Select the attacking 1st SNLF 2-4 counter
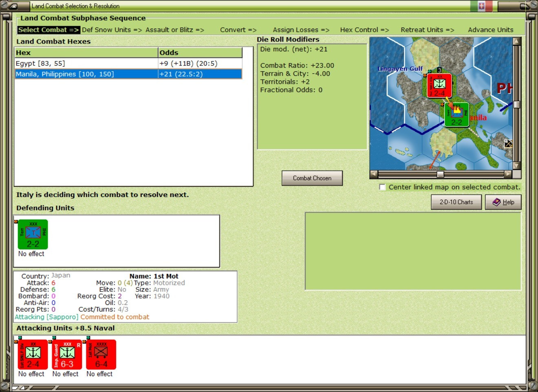Screen dimensions: 538x392 coord(33,355)
